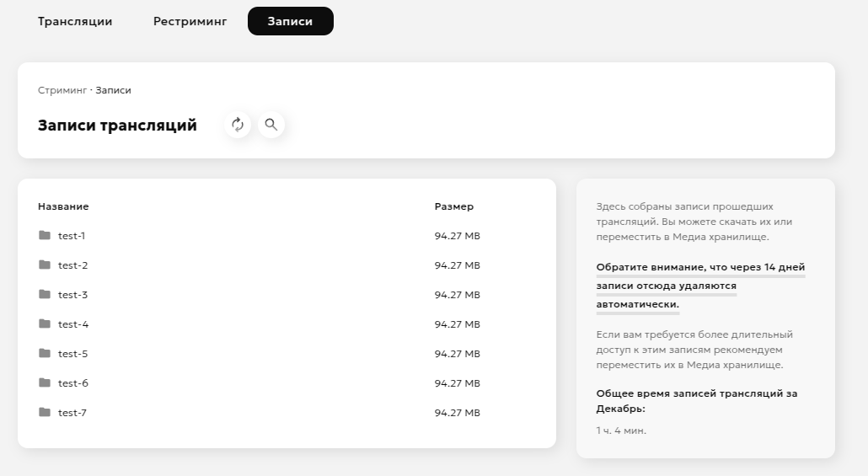Open the test-1 recording folder name
Viewport: 868px width, 476px height.
[72, 236]
